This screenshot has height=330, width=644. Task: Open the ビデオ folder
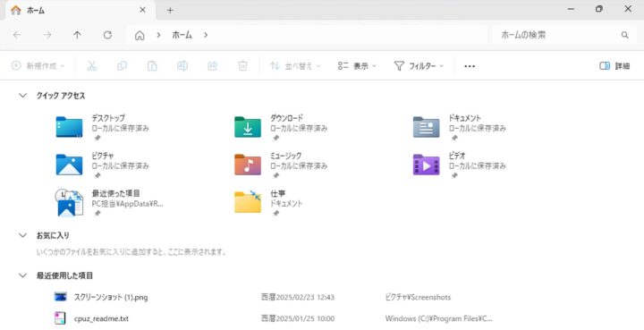tap(427, 165)
